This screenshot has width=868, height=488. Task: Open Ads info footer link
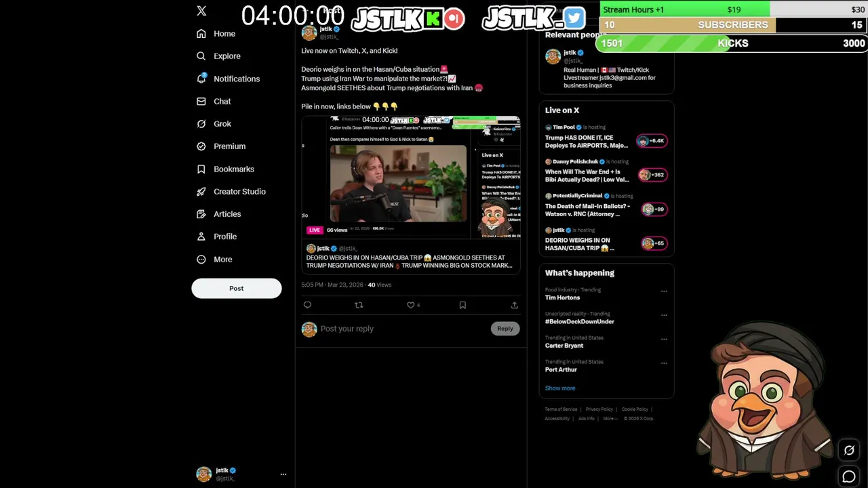[x=587, y=419]
